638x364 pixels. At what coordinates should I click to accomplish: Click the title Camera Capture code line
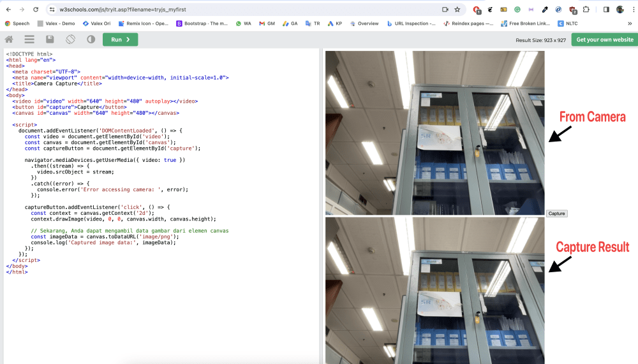[x=57, y=84]
